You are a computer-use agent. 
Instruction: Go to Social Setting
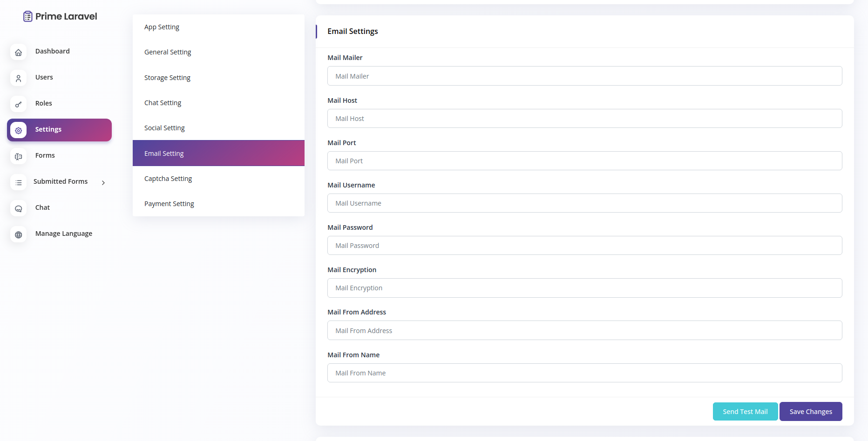click(164, 127)
